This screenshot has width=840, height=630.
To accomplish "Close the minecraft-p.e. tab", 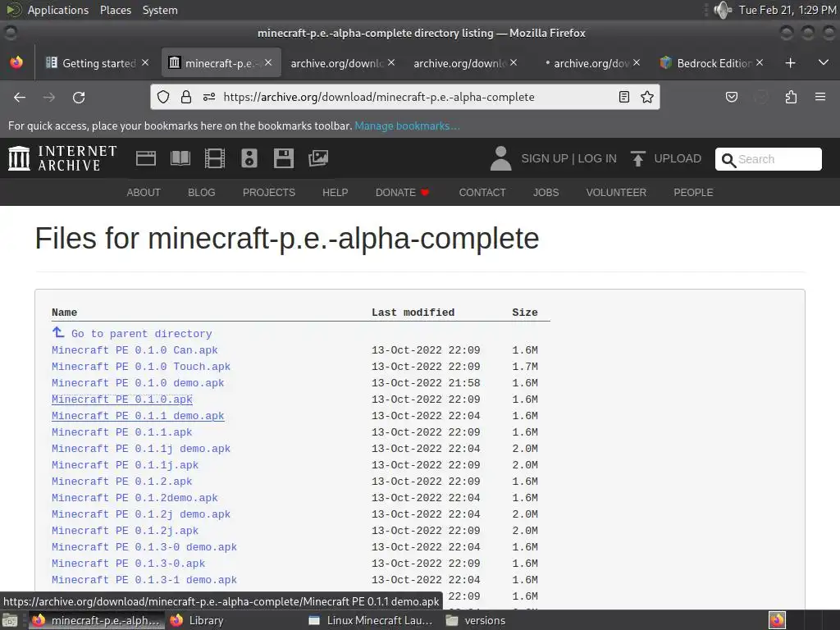I will click(268, 62).
